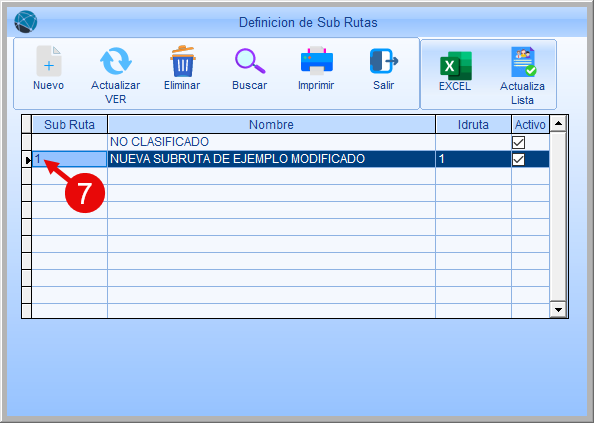Screen dimensions: 594x423
Task: Click the grid scrollbar down arrow
Action: click(x=558, y=309)
